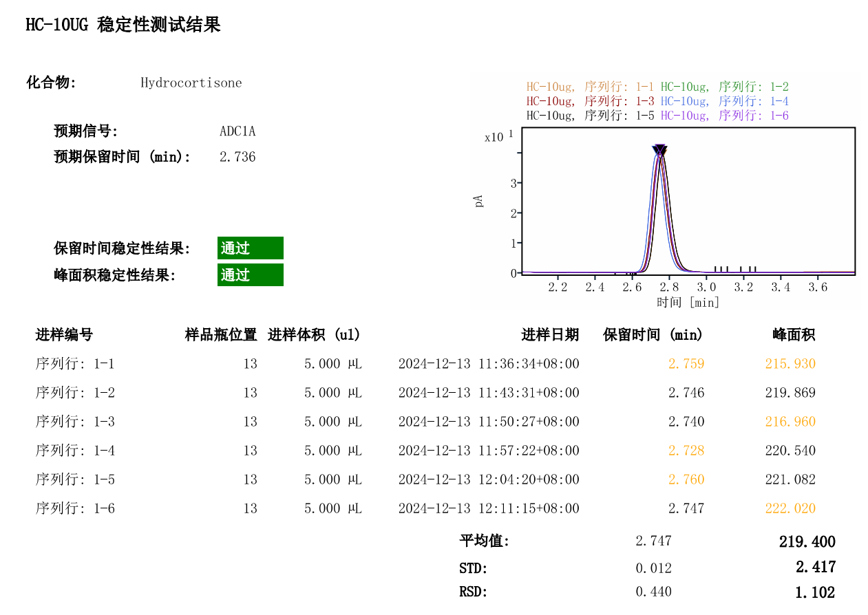Click the title 'HC-10UG 稳定性测试结果'
Viewport: 868px width, 615px height.
click(x=123, y=25)
